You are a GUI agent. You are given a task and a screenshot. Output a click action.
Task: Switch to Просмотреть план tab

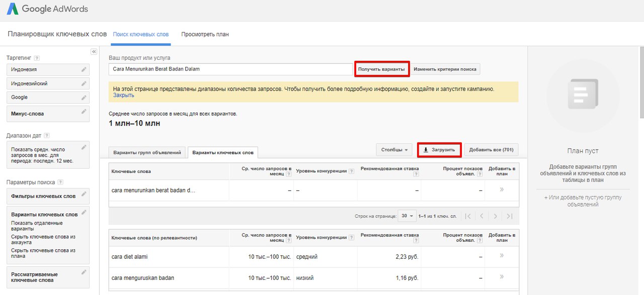(x=205, y=35)
